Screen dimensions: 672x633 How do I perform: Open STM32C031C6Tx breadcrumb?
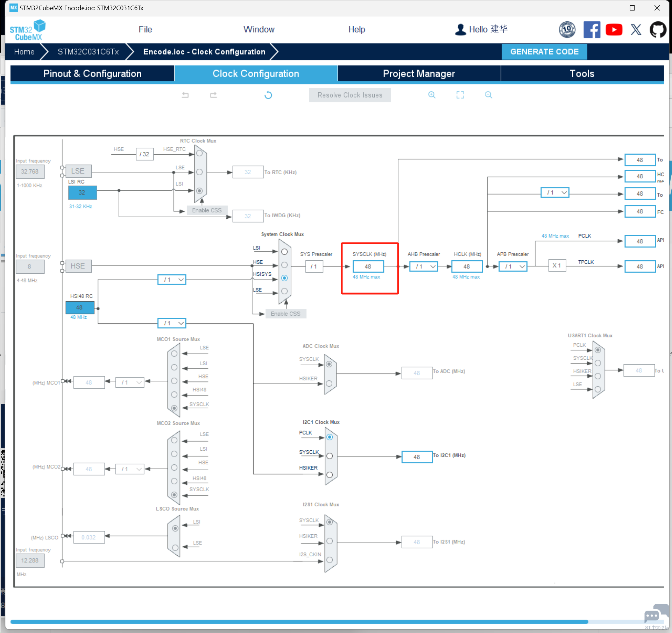88,52
